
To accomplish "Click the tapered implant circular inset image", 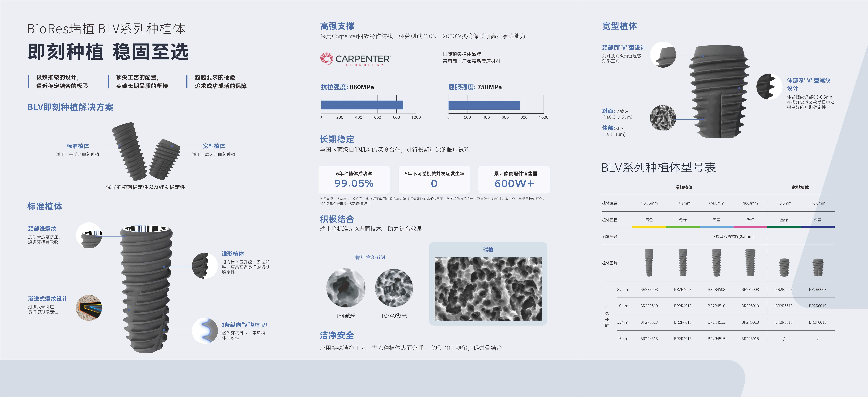I will coord(205,266).
